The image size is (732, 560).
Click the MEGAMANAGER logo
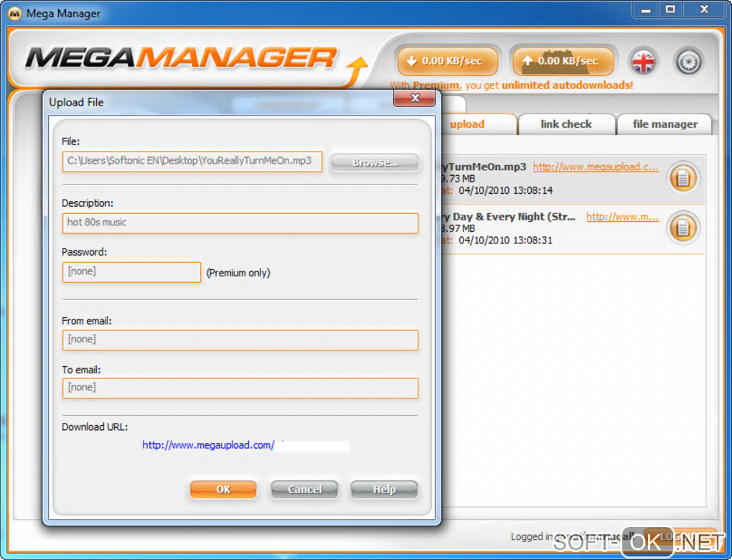[181, 58]
